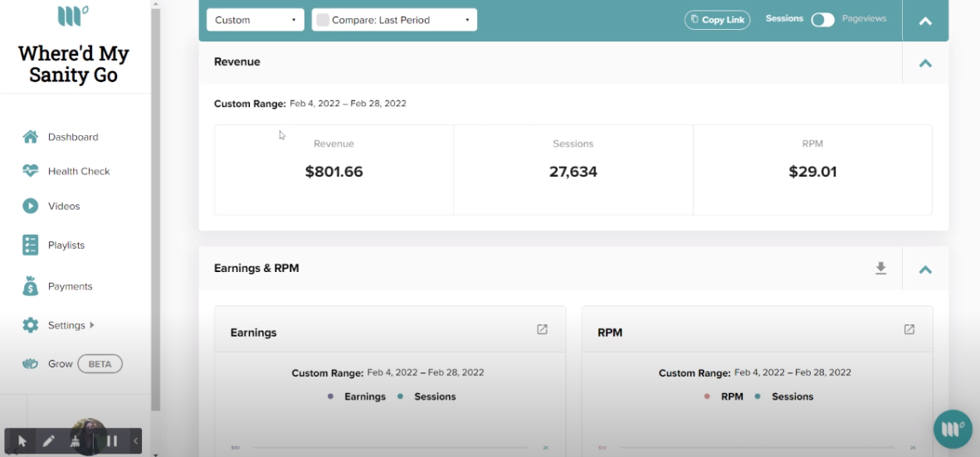Viewport: 980px width, 457px height.
Task: Click the Playlists checklist icon
Action: [x=30, y=245]
